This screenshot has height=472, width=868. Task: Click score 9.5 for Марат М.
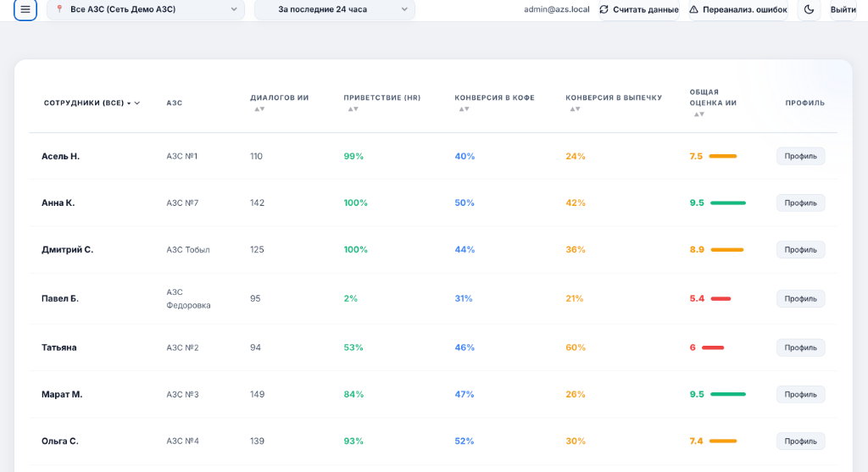697,395
